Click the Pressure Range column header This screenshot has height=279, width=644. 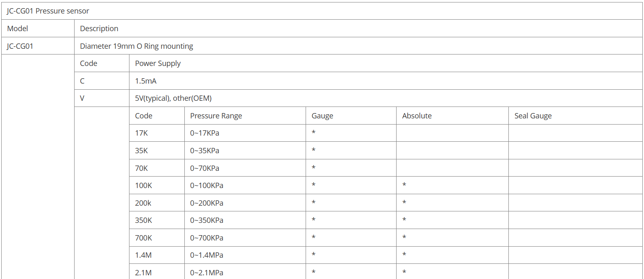tap(216, 116)
